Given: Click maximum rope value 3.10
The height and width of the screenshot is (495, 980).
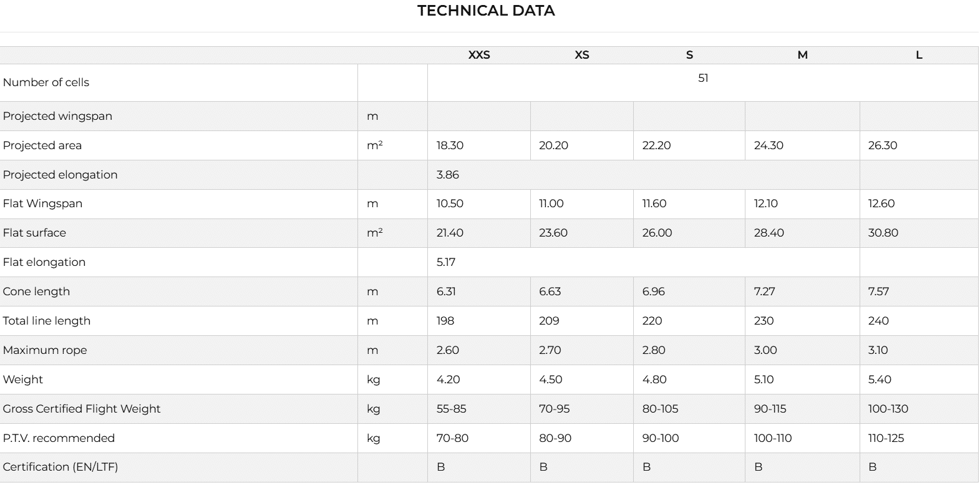Looking at the screenshot, I should click(x=878, y=350).
